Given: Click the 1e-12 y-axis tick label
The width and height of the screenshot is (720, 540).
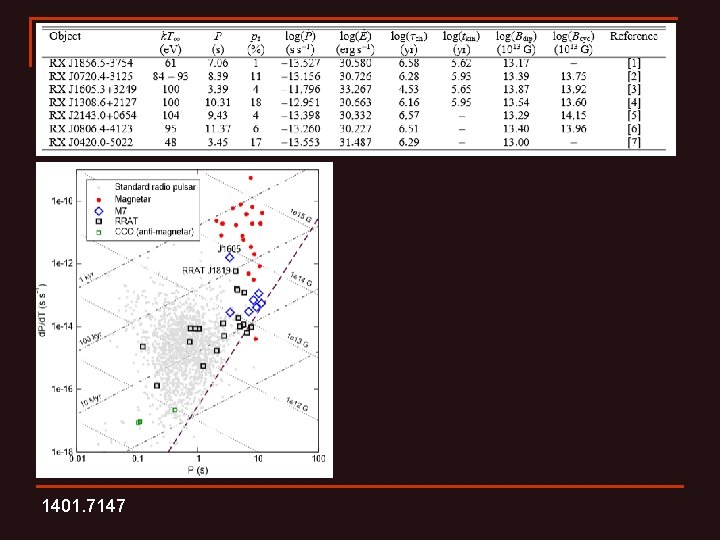Looking at the screenshot, I should click(62, 263).
